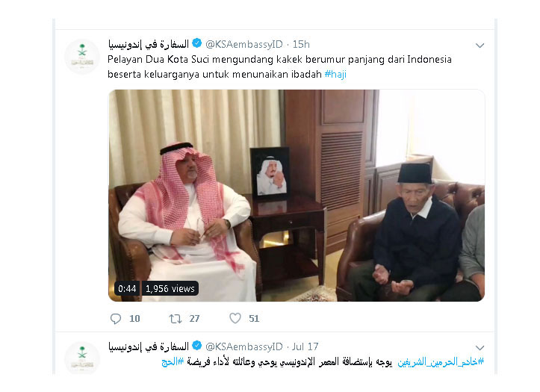Open the @KSAembassyID handle on the first tweet
Viewport: 540px width, 392px height.
[243, 44]
